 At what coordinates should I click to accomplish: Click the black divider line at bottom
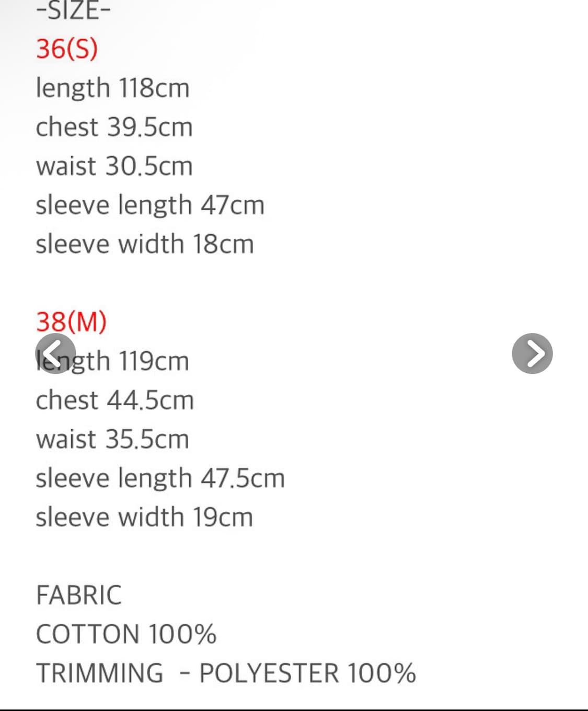tap(294, 709)
